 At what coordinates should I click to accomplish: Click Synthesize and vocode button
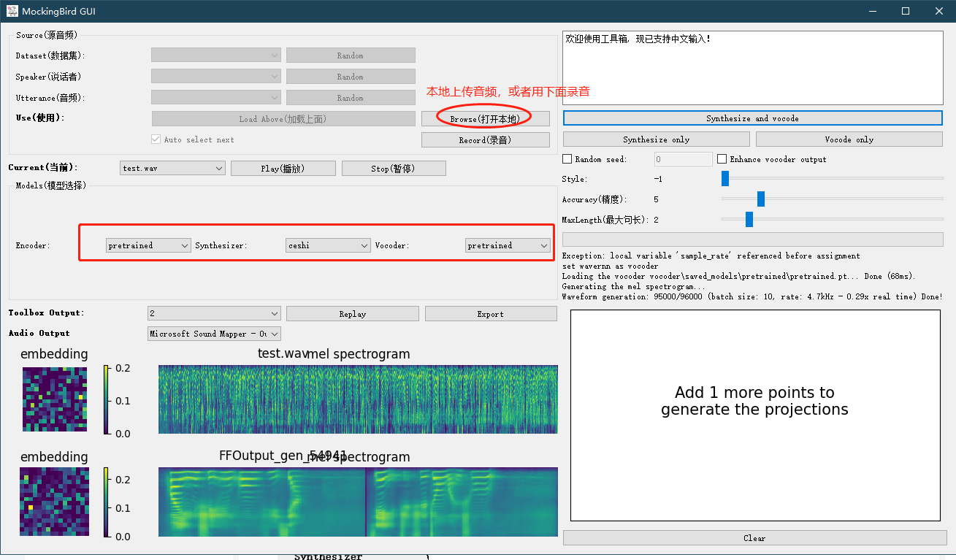click(x=752, y=118)
